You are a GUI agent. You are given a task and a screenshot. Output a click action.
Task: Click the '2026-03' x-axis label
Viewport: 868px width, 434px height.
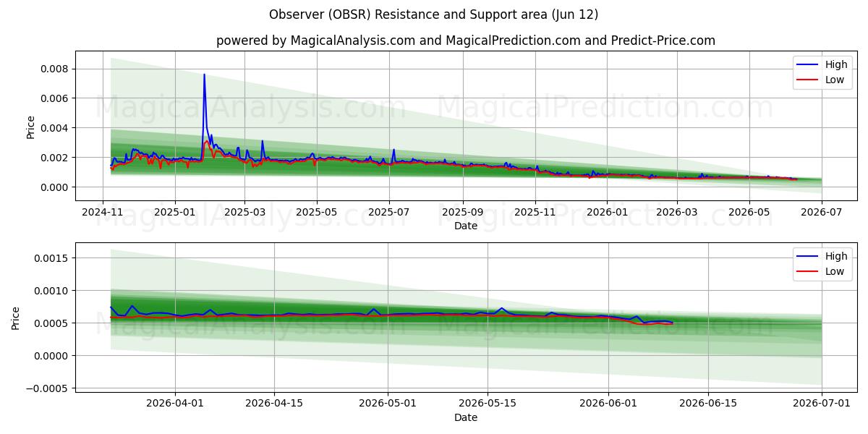coord(677,212)
